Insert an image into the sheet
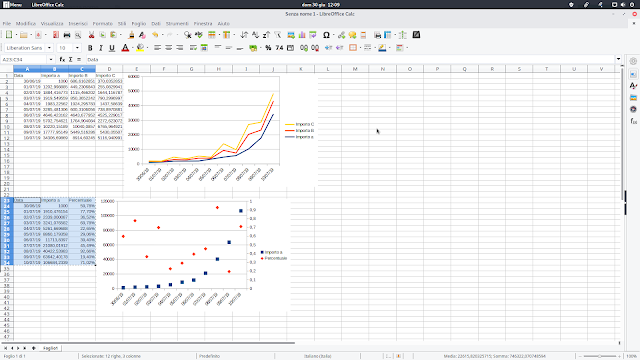 tap(291, 35)
